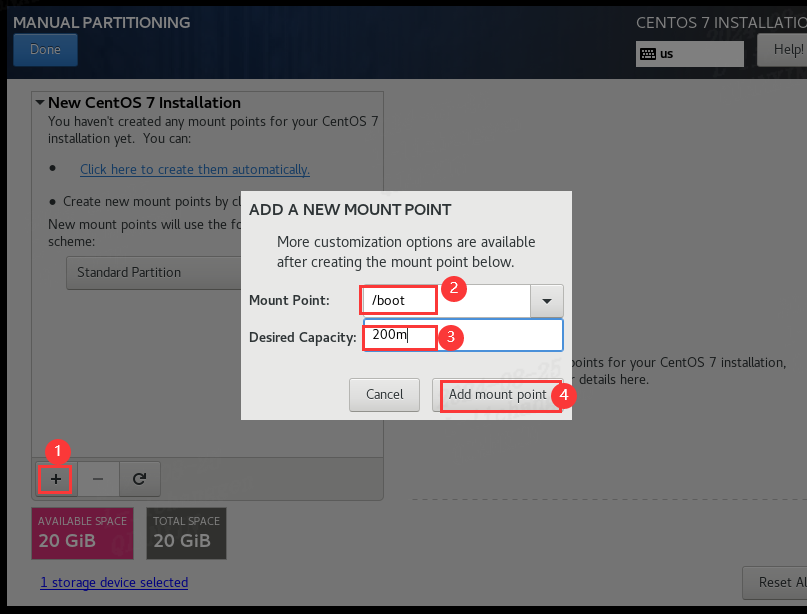The image size is (807, 614).
Task: Click the Done button
Action: [45, 50]
